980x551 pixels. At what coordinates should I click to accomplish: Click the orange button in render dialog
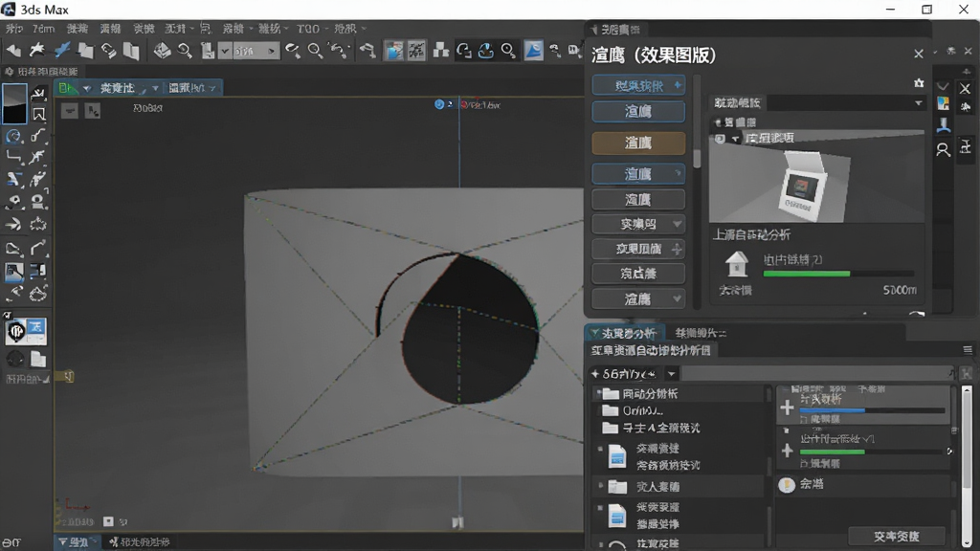[638, 143]
